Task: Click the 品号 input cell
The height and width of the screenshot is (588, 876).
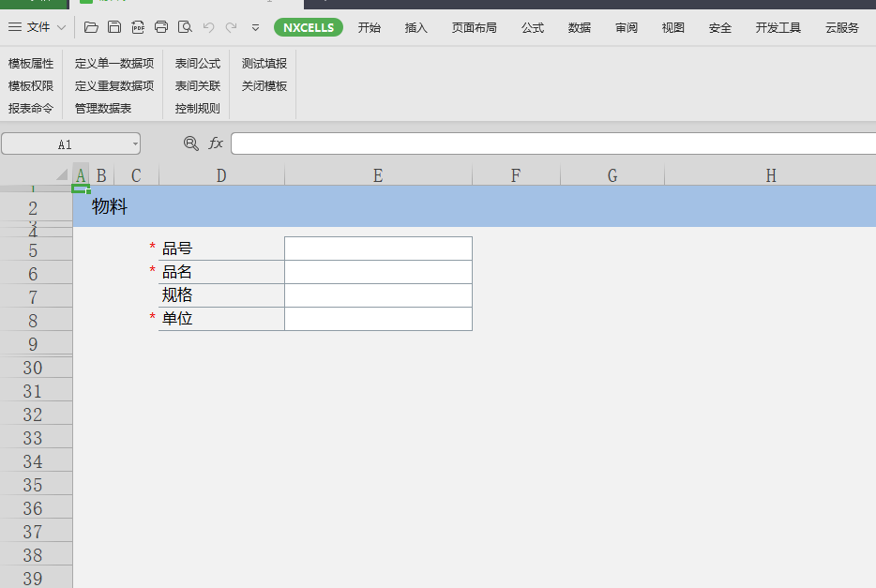Action: (x=378, y=249)
